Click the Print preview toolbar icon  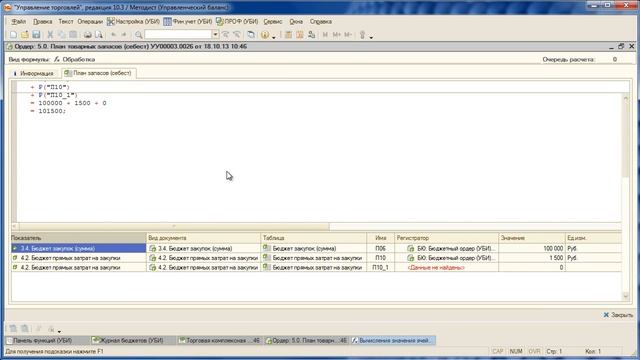99,35
